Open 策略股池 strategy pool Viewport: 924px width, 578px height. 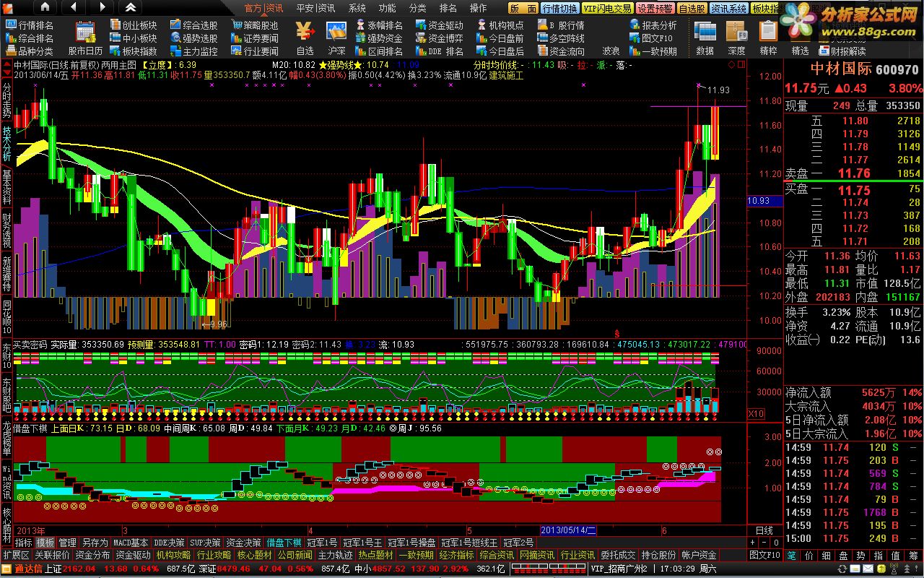255,25
